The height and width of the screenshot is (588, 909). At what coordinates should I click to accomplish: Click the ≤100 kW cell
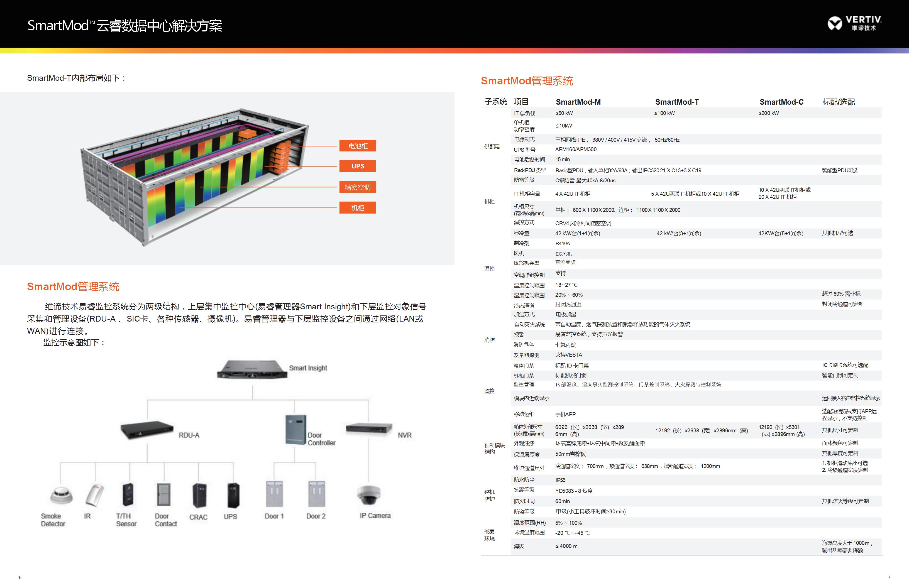coord(664,113)
